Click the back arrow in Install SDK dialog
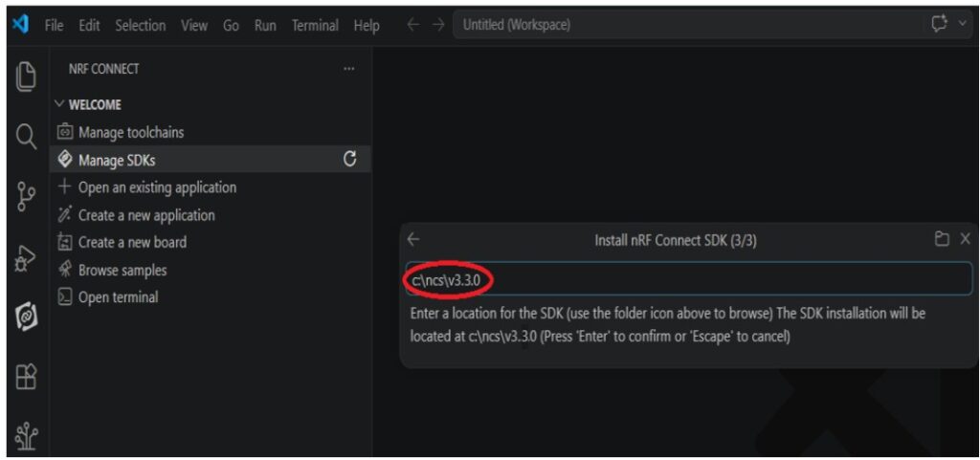The width and height of the screenshot is (980, 460). click(x=413, y=240)
